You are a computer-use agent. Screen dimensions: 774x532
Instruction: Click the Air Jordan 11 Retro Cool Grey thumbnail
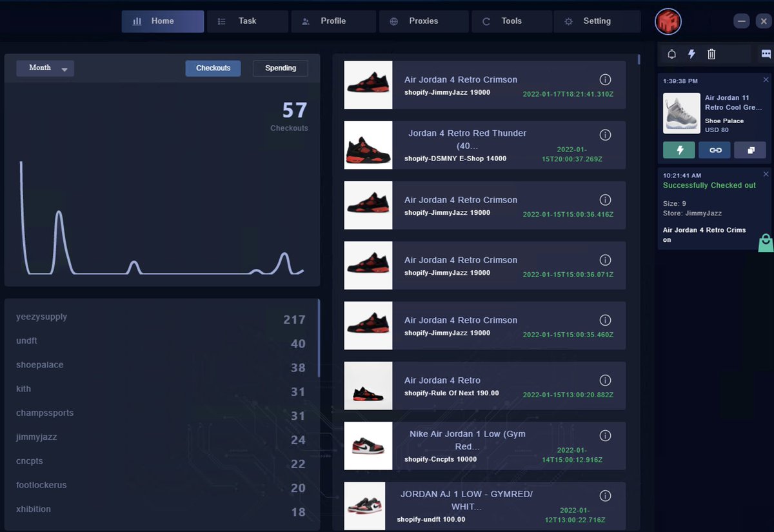pos(682,113)
